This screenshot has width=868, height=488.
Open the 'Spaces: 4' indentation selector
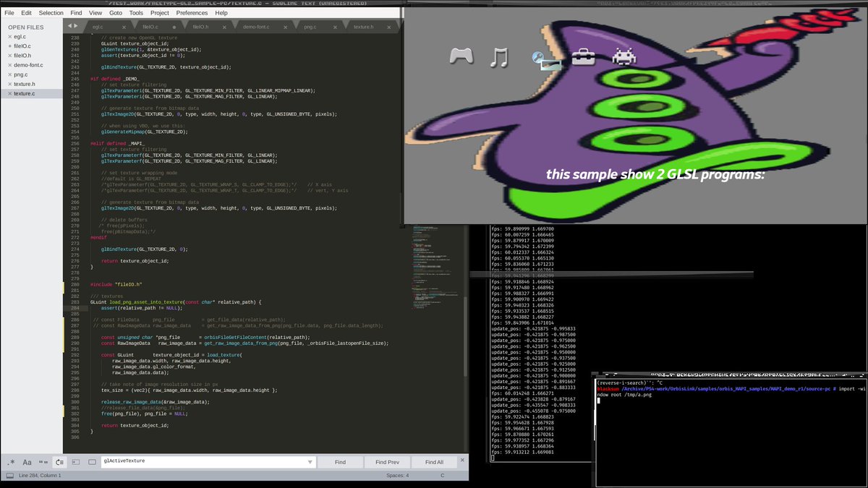point(397,475)
